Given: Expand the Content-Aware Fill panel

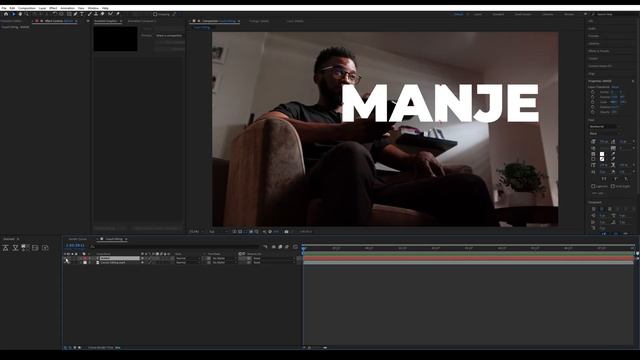Looking at the screenshot, I should coord(600,66).
